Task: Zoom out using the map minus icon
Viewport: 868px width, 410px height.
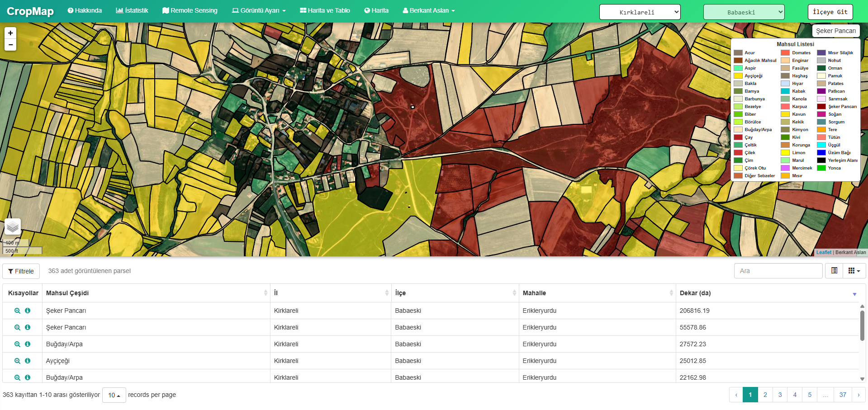Action: (10, 44)
